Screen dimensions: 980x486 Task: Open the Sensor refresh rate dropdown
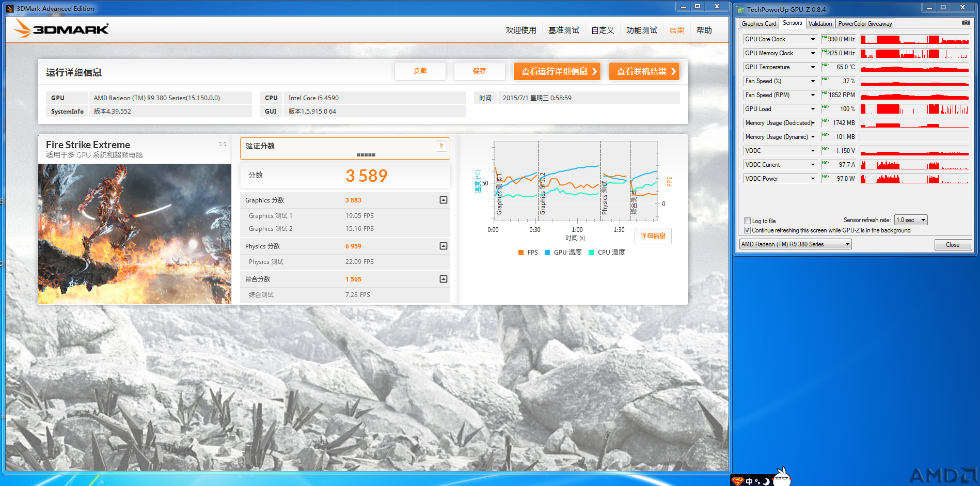(x=911, y=220)
